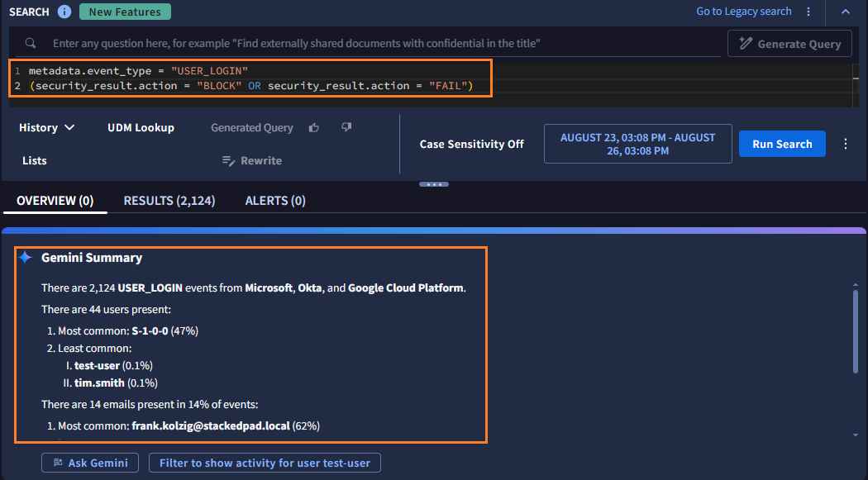Viewport: 868px width, 480px height.
Task: Click the Ask Gemini button
Action: click(x=90, y=463)
